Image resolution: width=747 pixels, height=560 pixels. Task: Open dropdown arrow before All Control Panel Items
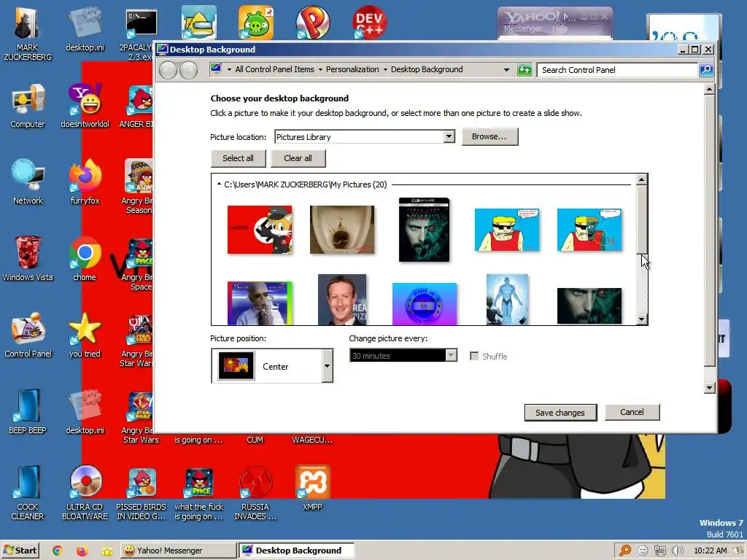point(229,69)
